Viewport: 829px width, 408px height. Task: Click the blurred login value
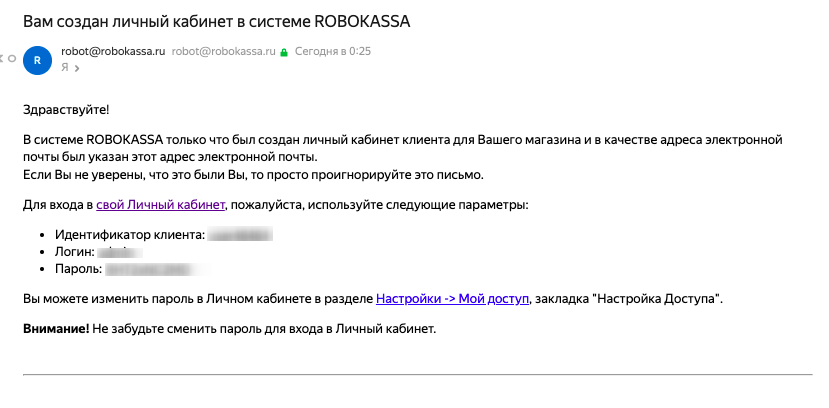click(118, 252)
